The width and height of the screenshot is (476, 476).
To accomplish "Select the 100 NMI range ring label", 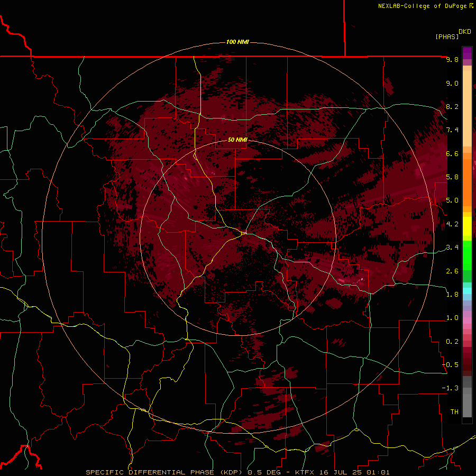I will tap(237, 42).
